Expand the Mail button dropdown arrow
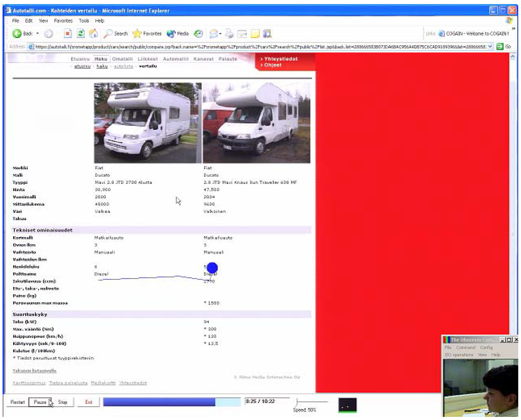521x420 pixels. tap(220, 34)
